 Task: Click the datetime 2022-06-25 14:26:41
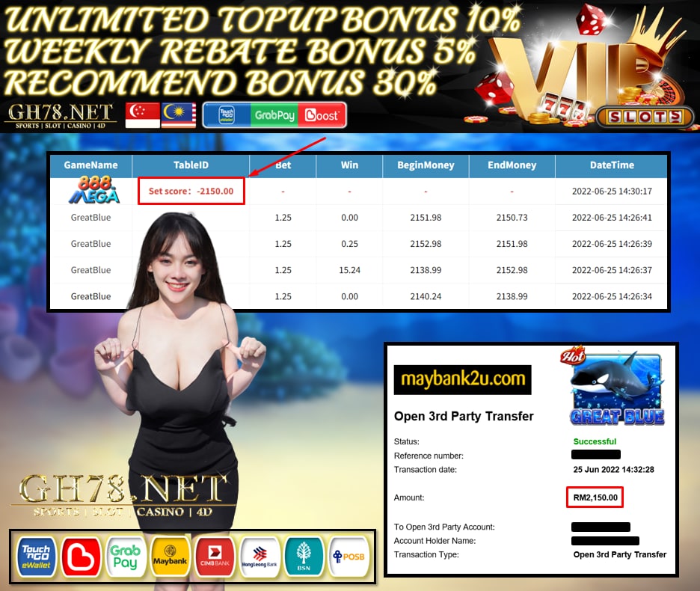pyautogui.click(x=612, y=218)
